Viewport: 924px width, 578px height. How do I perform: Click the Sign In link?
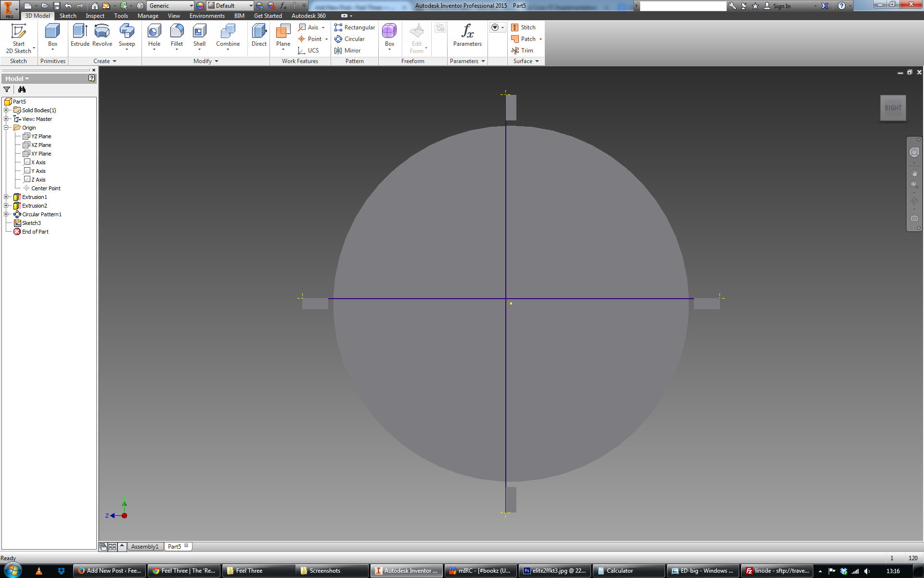point(778,6)
